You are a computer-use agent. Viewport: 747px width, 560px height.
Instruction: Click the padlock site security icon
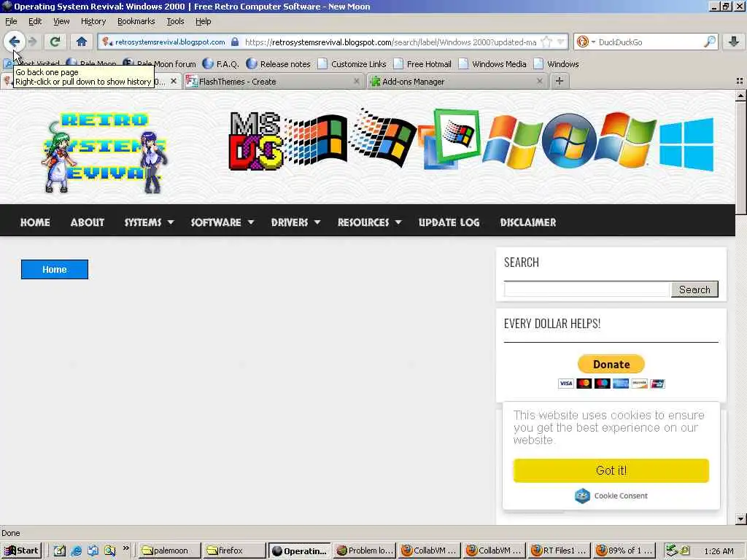pos(235,42)
